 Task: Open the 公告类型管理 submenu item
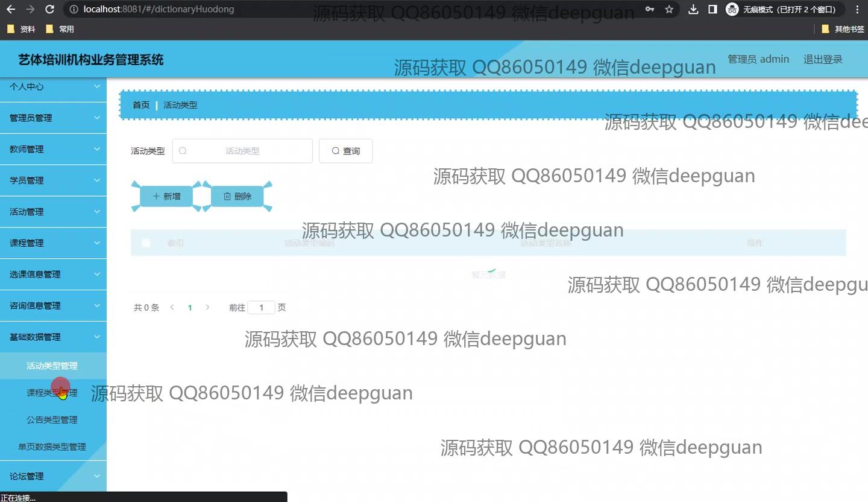tap(52, 420)
